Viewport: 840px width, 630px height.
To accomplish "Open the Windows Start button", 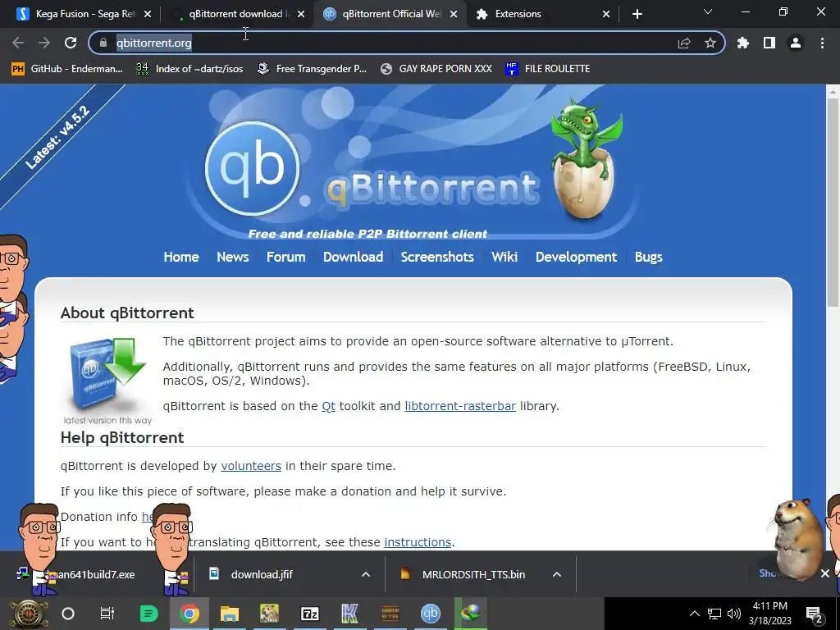I will pyautogui.click(x=27, y=614).
